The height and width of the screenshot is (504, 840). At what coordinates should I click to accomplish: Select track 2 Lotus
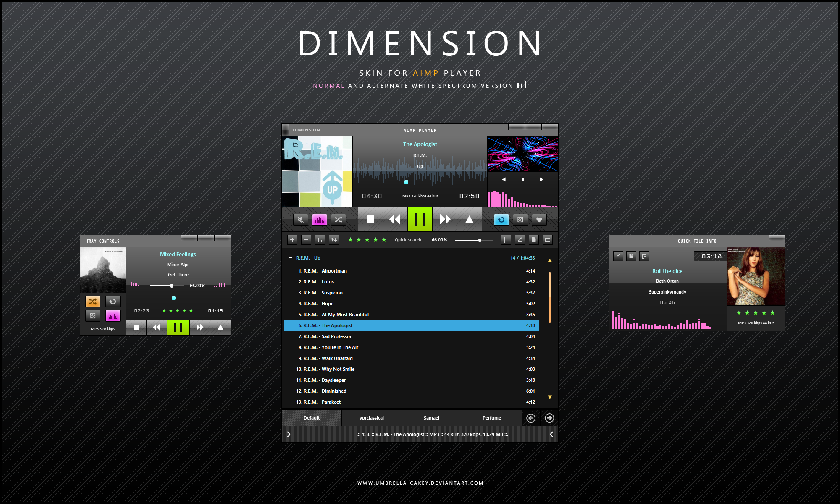click(411, 282)
